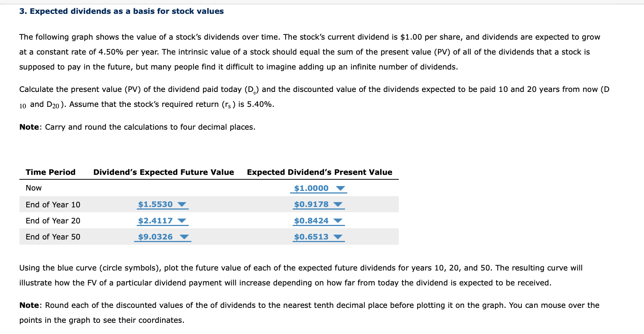Click the triangle beside $0.9178
Image resolution: width=644 pixels, height=334 pixels.
[338, 204]
